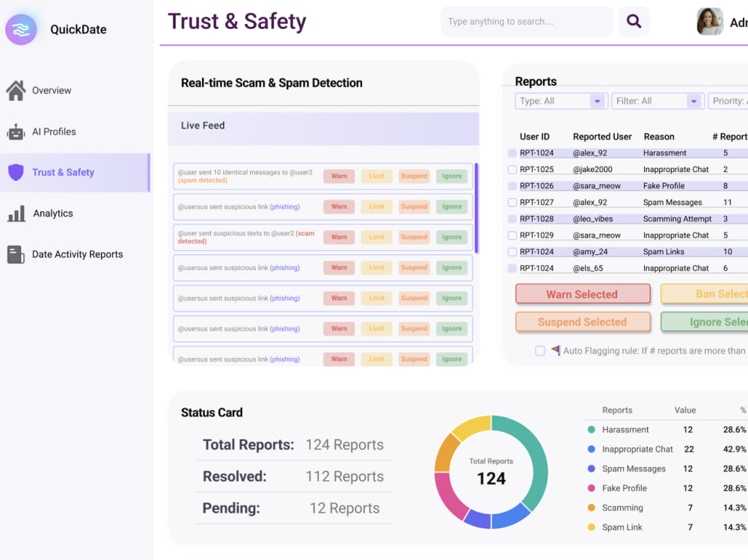Limit user in the spam detected feed row
Viewport: 748px width, 560px height.
pos(376,176)
